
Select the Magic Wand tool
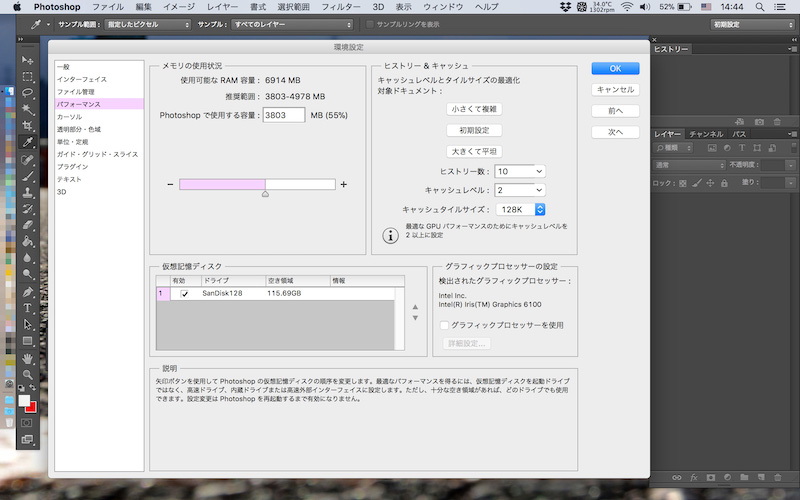coord(28,109)
